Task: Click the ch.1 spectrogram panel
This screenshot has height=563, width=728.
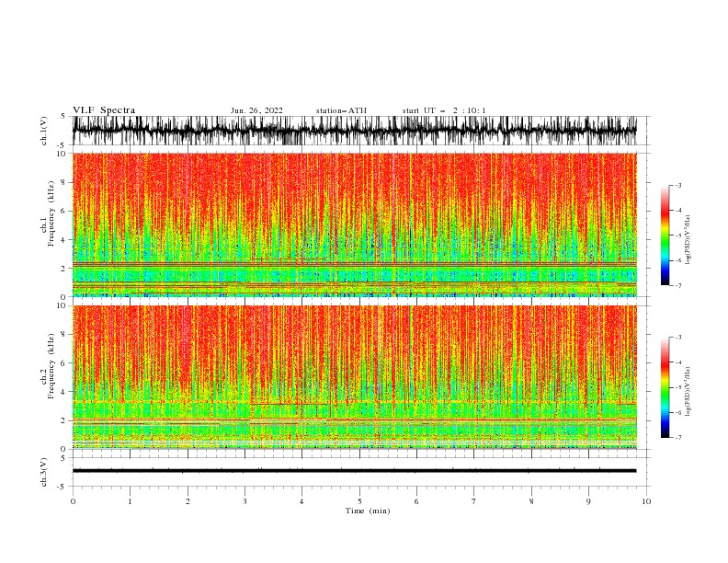Action: coord(354,224)
